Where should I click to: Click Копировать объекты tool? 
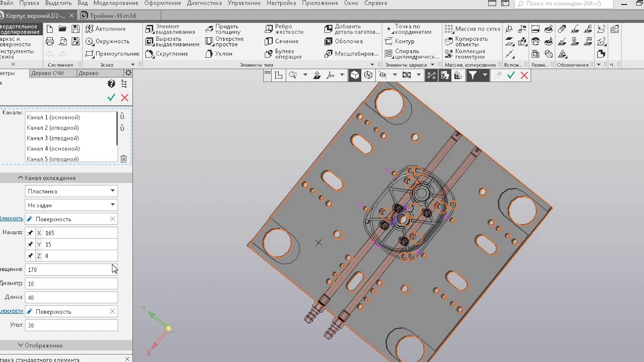pyautogui.click(x=466, y=42)
